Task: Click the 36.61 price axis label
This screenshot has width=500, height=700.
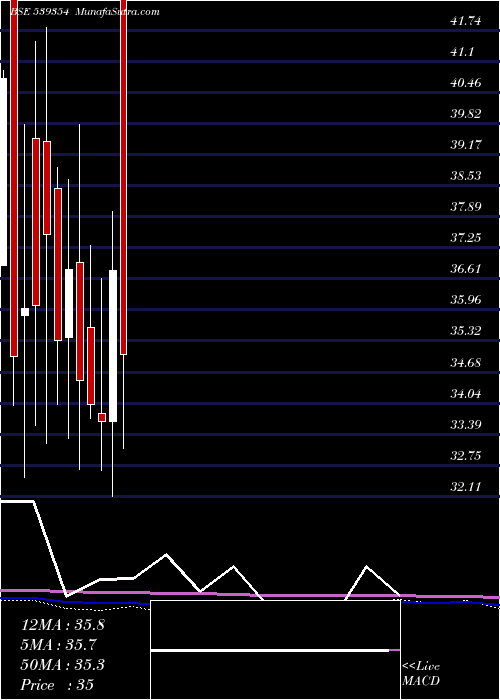Action: tap(466, 269)
